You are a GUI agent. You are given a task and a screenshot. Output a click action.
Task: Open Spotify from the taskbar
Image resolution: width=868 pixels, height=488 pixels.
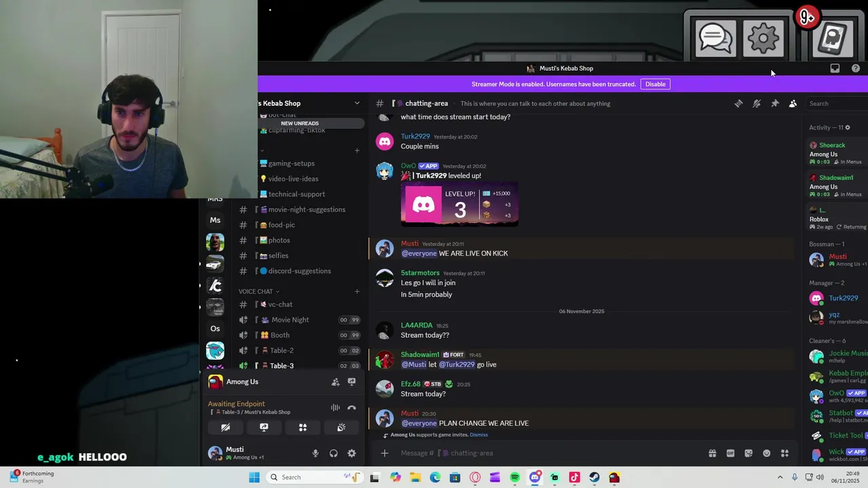coord(515,477)
